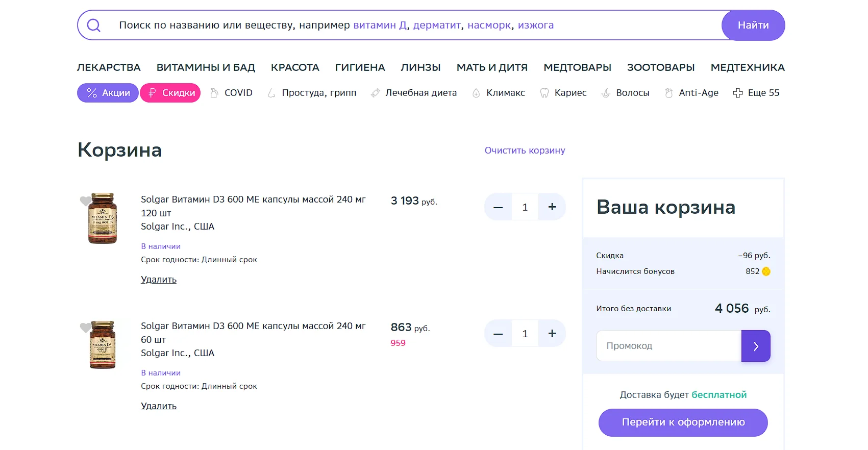
Task: Click the дерматит search suggestion
Action: (x=437, y=25)
